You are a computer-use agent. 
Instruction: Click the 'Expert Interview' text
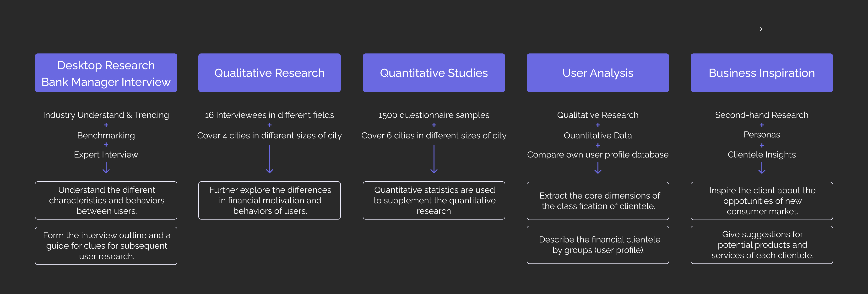pos(106,155)
